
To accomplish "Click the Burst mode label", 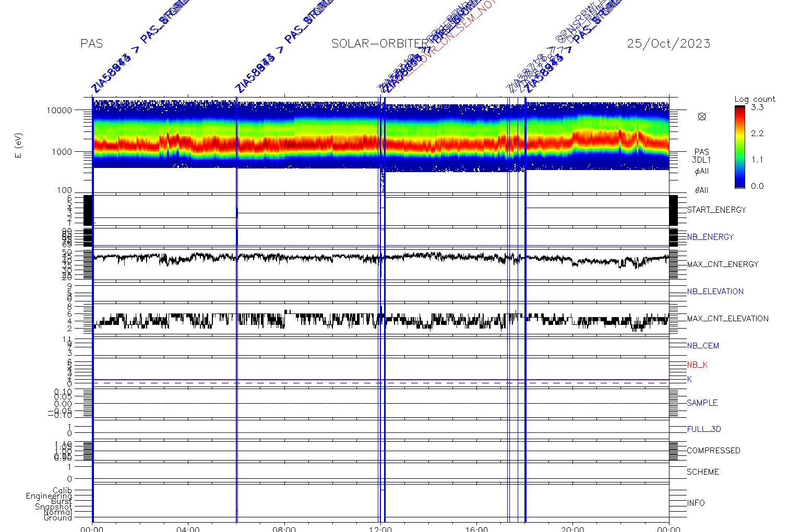I will click(x=62, y=501).
